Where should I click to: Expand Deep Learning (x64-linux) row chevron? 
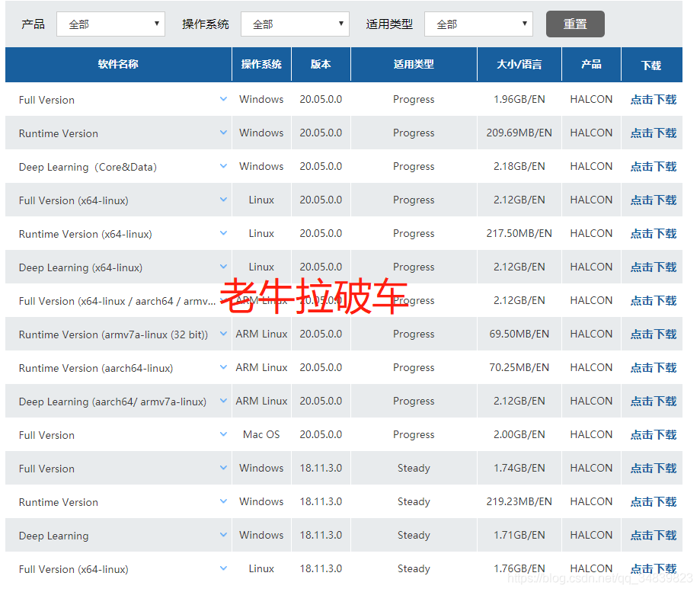pyautogui.click(x=224, y=267)
